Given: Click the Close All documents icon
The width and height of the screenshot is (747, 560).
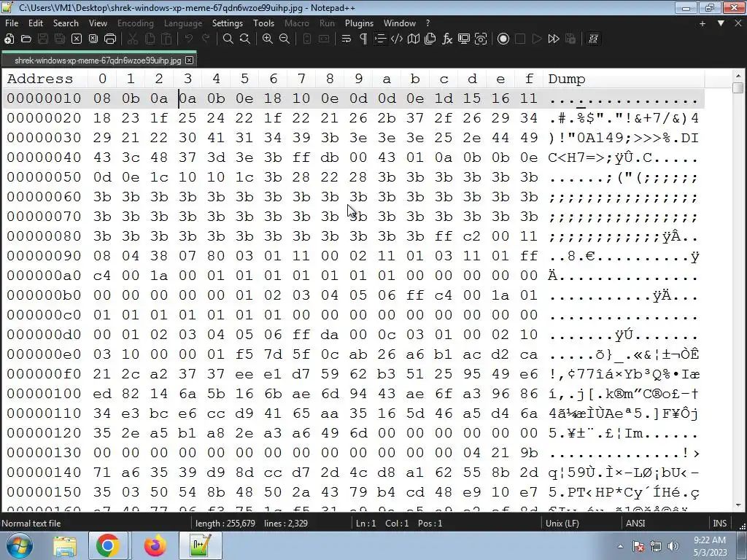Looking at the screenshot, I should coord(93,39).
